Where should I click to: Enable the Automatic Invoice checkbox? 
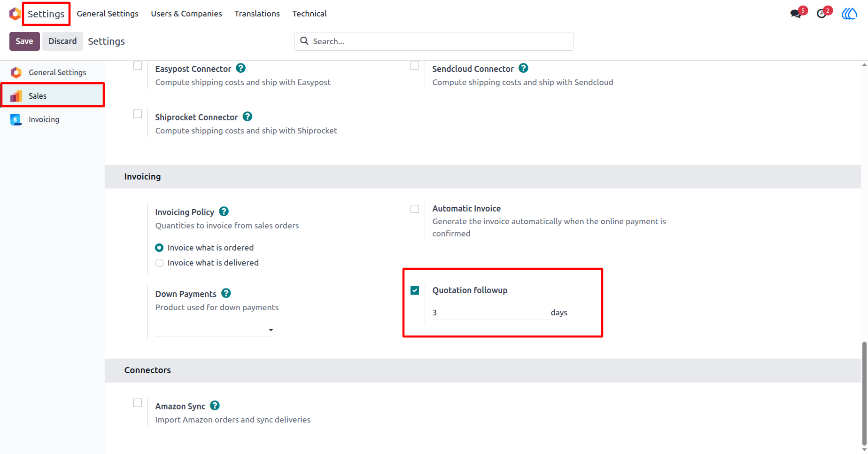pos(415,209)
